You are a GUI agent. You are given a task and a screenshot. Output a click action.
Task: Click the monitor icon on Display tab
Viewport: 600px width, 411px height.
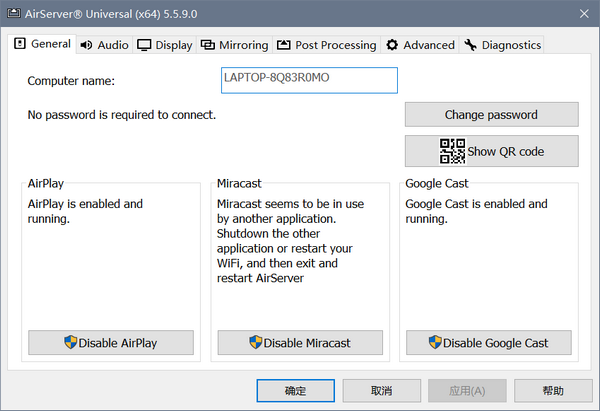pyautogui.click(x=145, y=45)
